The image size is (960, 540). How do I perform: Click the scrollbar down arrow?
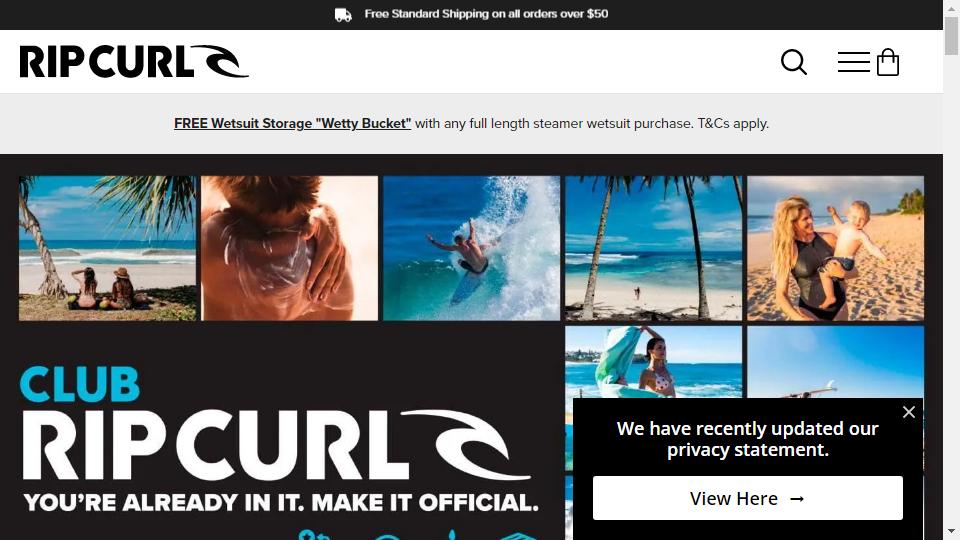pos(951,531)
